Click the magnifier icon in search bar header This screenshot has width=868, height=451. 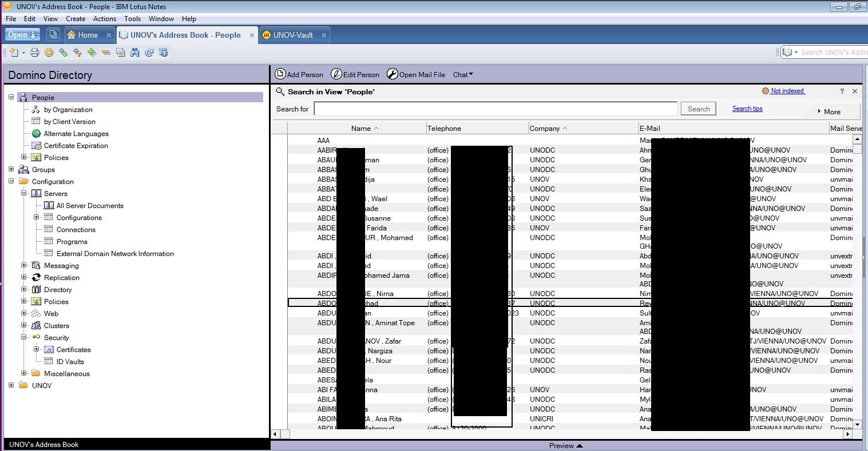pyautogui.click(x=280, y=91)
